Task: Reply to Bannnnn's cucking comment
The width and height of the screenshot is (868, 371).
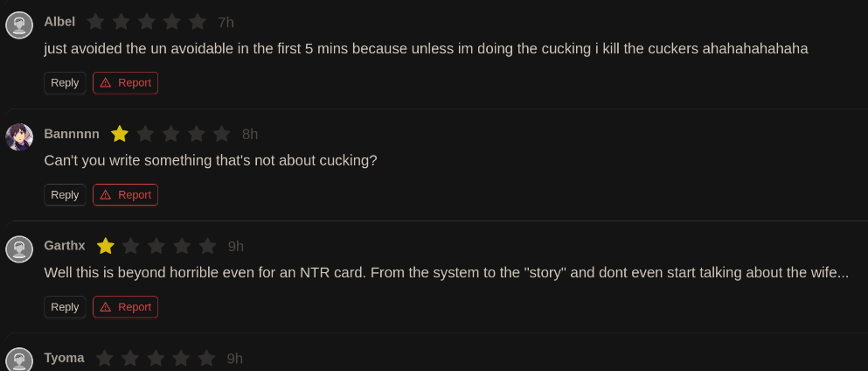Action: coord(65,195)
